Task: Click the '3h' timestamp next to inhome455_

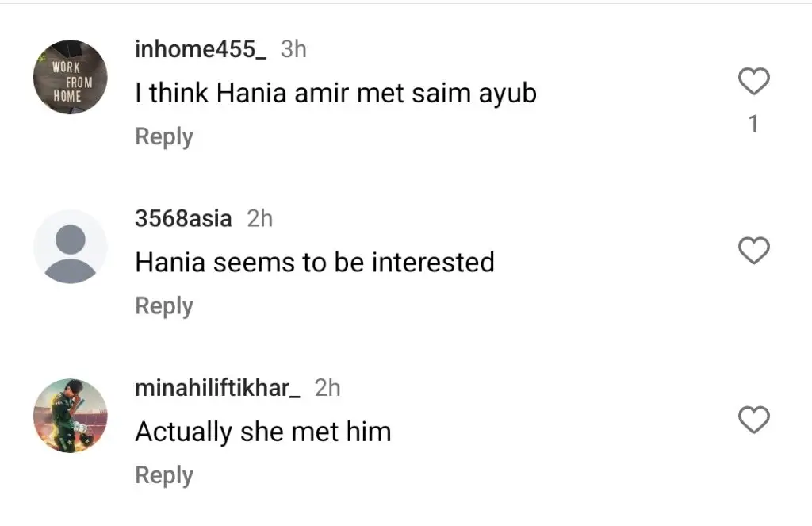Action: pyautogui.click(x=293, y=49)
